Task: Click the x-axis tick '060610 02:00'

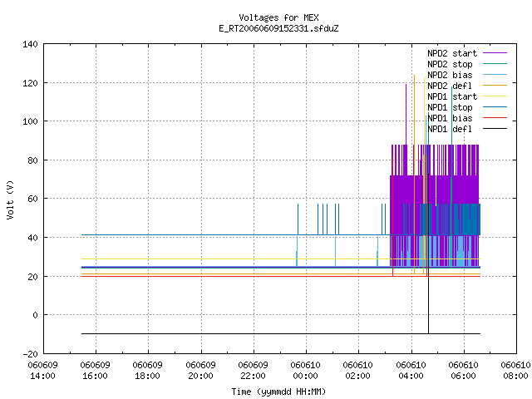Action: click(x=358, y=371)
